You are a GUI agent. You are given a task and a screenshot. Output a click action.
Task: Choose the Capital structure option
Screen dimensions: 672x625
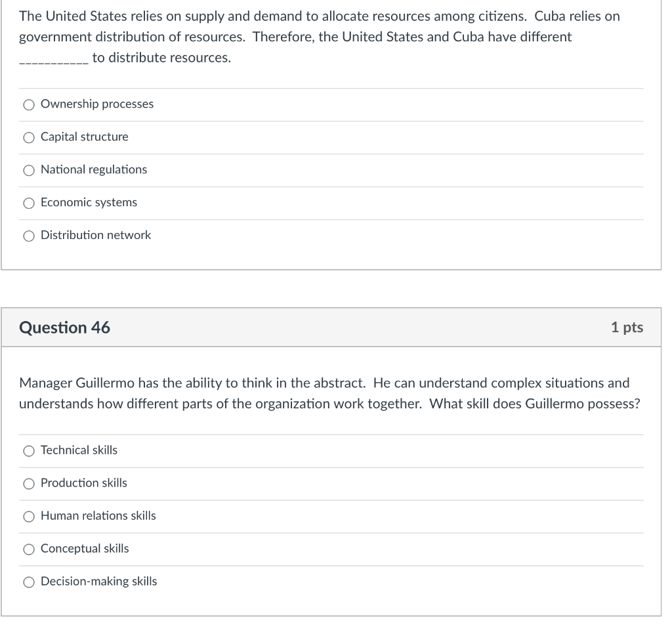(x=29, y=137)
